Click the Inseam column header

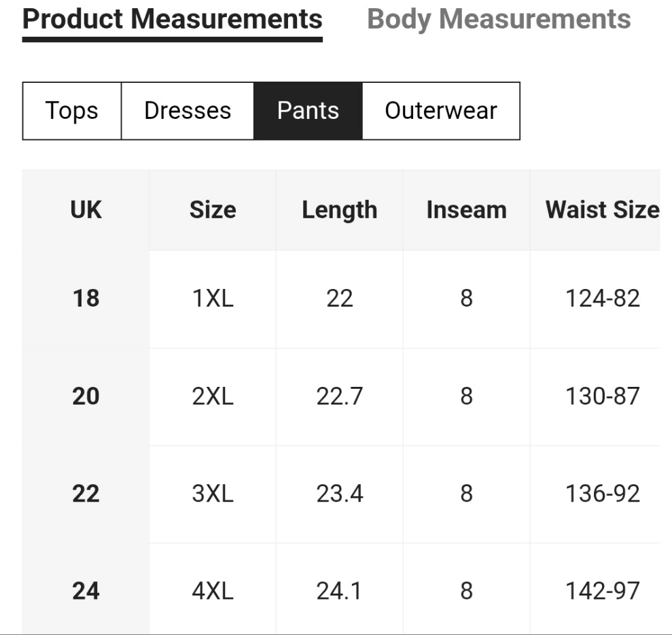466,210
